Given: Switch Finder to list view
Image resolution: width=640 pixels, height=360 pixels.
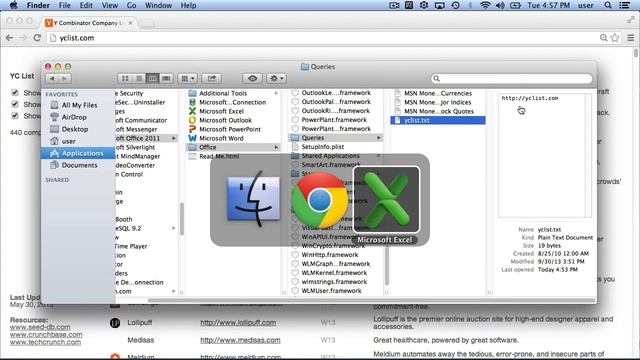Looking at the screenshot, I should tap(139, 78).
